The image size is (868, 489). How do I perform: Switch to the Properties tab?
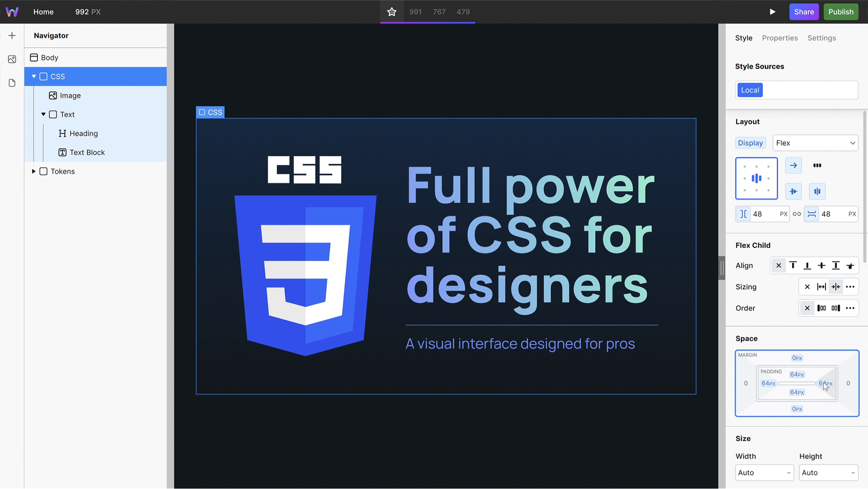pyautogui.click(x=780, y=38)
